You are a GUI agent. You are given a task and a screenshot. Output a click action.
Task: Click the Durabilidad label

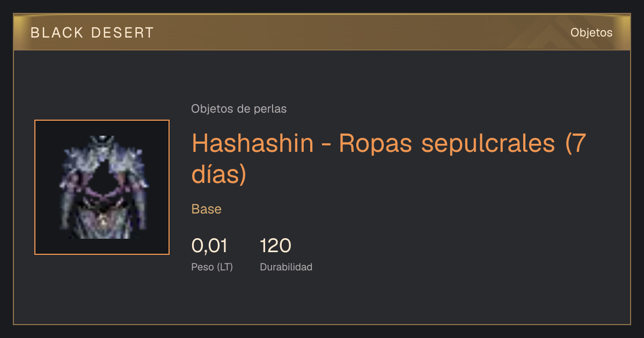(286, 267)
